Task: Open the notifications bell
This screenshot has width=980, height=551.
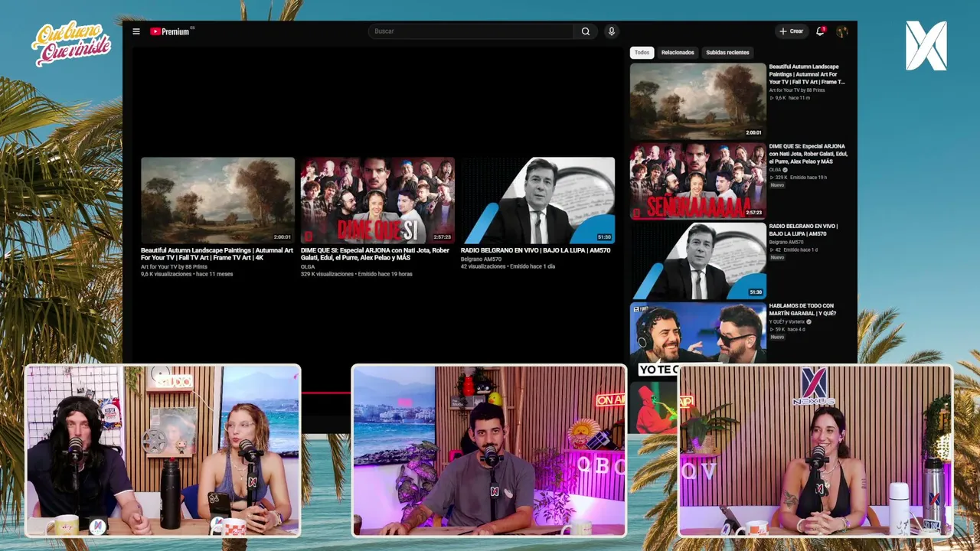Action: 820,31
